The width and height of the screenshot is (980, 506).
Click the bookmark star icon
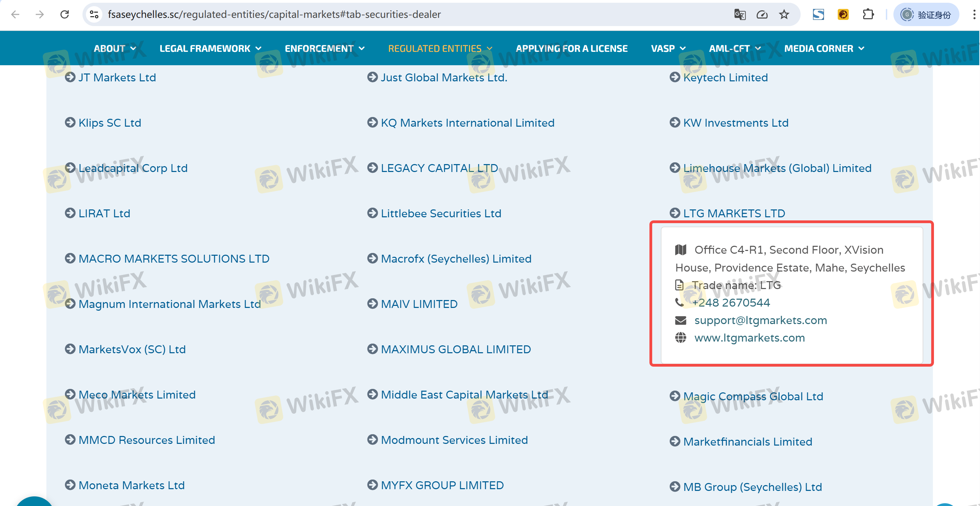[x=784, y=14]
